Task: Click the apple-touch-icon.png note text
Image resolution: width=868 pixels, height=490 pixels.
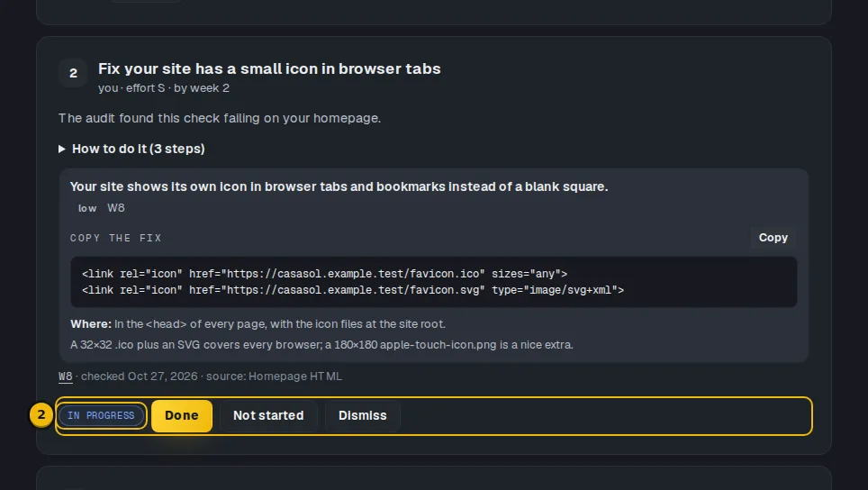Action: pyautogui.click(x=321, y=345)
